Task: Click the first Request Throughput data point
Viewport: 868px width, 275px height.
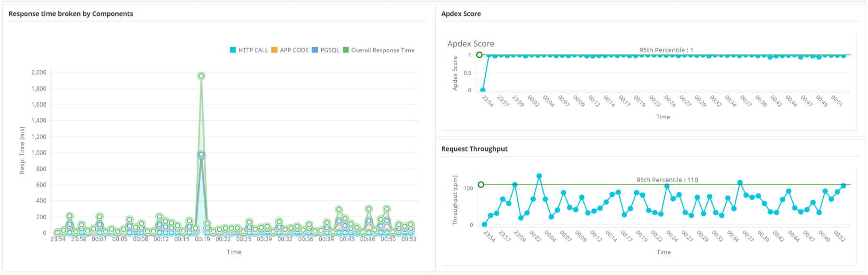Action: [x=484, y=225]
